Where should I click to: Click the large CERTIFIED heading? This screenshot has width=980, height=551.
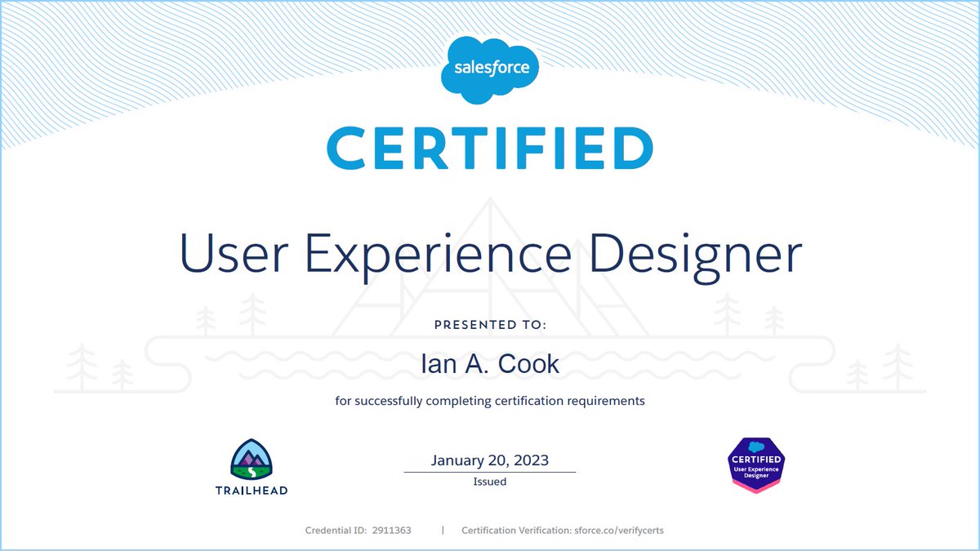tap(490, 149)
